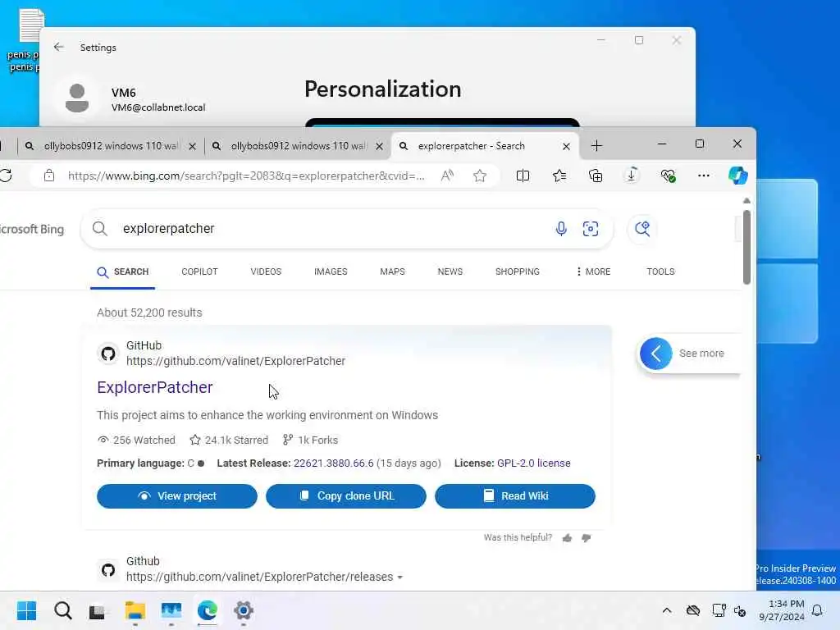Select the COPILOT search tab

[x=199, y=272]
